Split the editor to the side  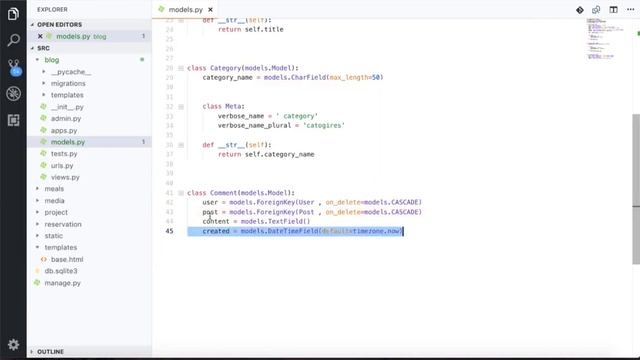tap(613, 9)
